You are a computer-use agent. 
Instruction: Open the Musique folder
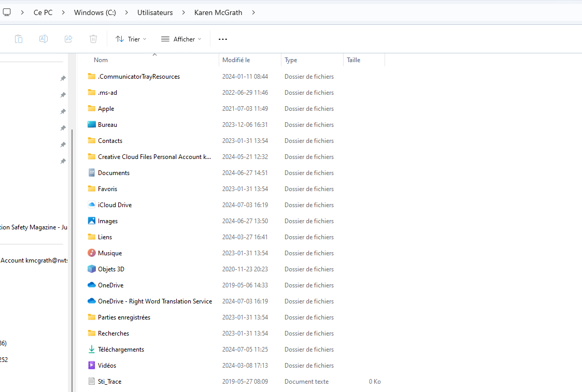point(110,253)
